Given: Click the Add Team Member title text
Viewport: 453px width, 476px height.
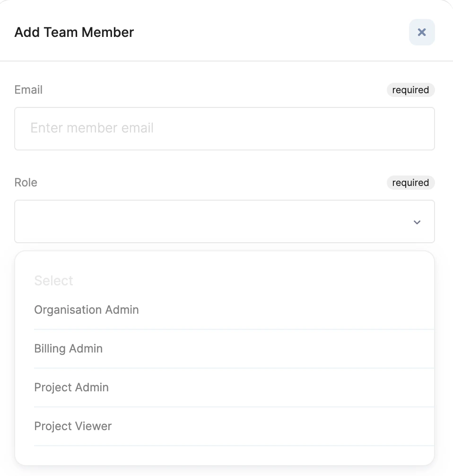Looking at the screenshot, I should (74, 32).
